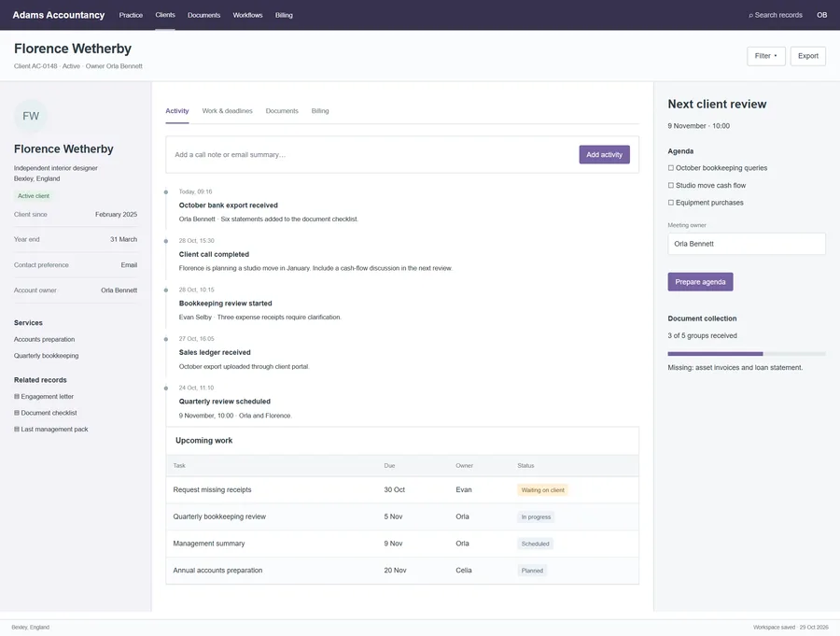This screenshot has height=636, width=840.
Task: Click the Celia owner cell
Action: [x=463, y=570]
